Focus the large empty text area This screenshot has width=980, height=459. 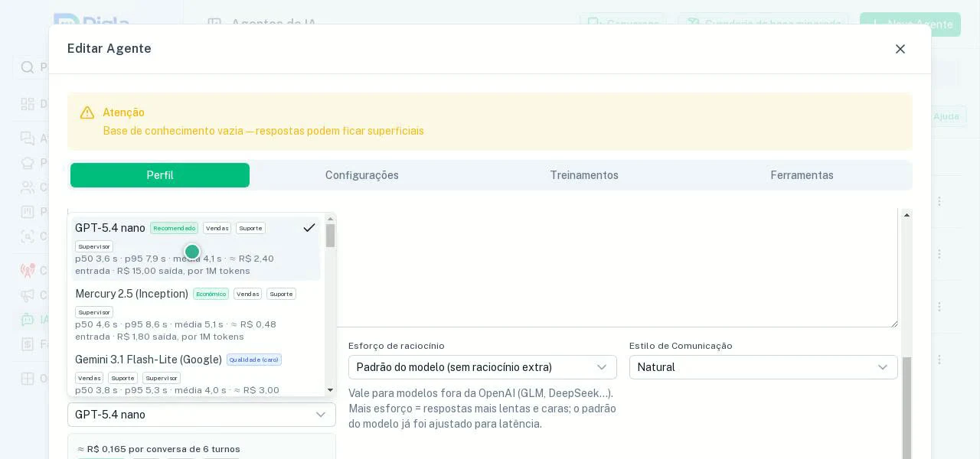[x=617, y=268]
